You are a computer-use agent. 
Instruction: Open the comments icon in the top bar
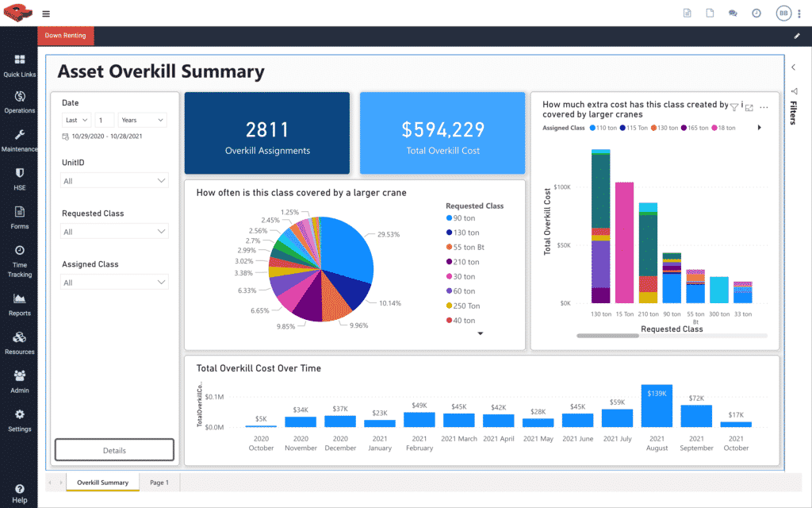(731, 13)
